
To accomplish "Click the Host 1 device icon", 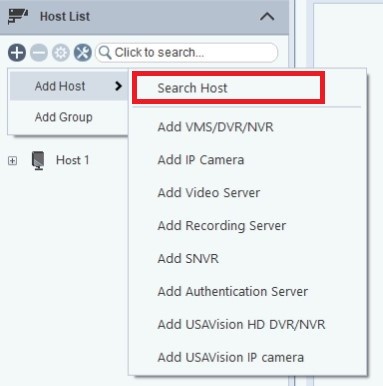I will click(x=38, y=160).
